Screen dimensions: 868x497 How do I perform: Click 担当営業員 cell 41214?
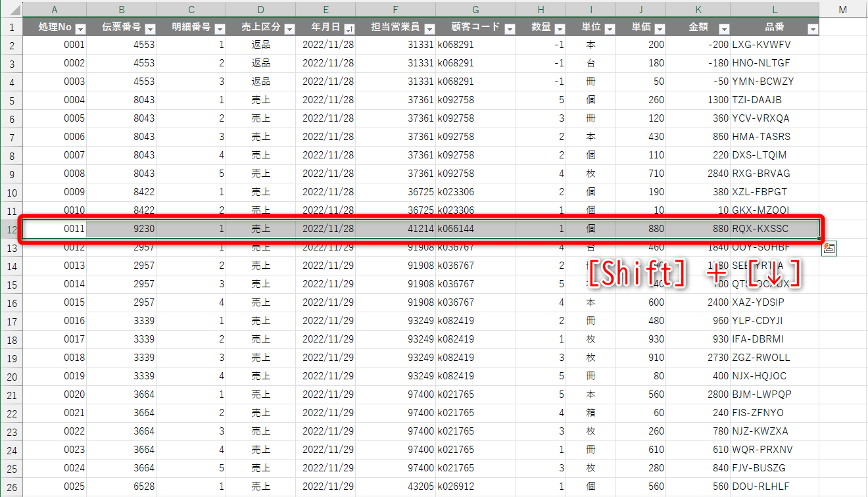pos(395,229)
